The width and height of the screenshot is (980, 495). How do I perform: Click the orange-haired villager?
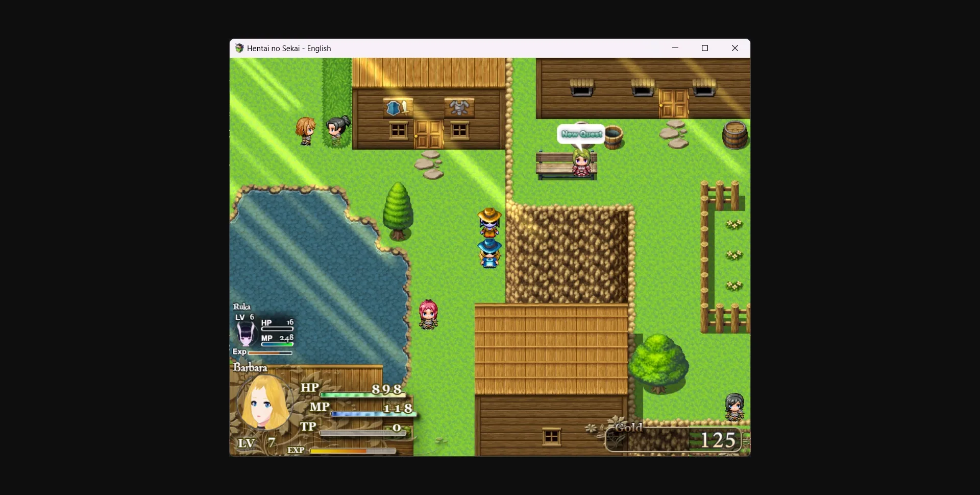(x=306, y=131)
